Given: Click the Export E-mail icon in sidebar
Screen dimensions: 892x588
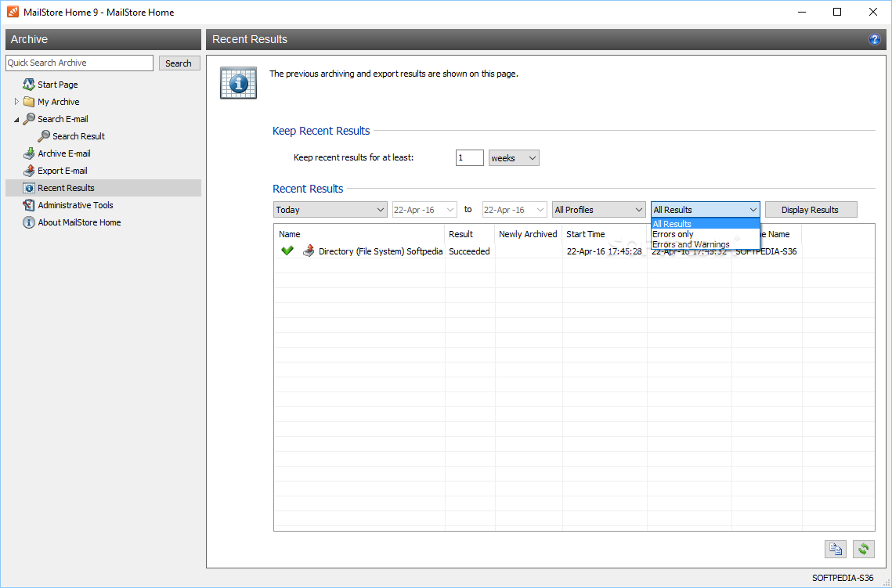Looking at the screenshot, I should click(29, 171).
